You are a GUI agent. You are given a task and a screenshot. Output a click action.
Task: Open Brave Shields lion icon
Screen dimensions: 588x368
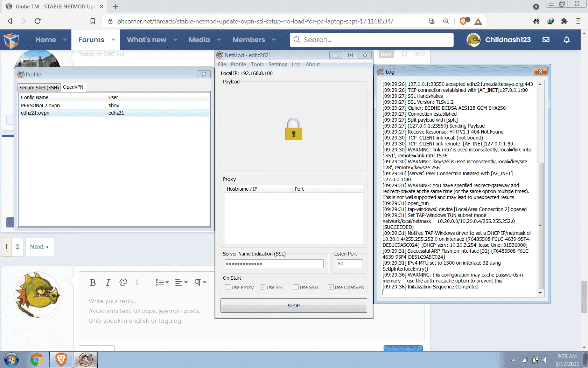[464, 21]
